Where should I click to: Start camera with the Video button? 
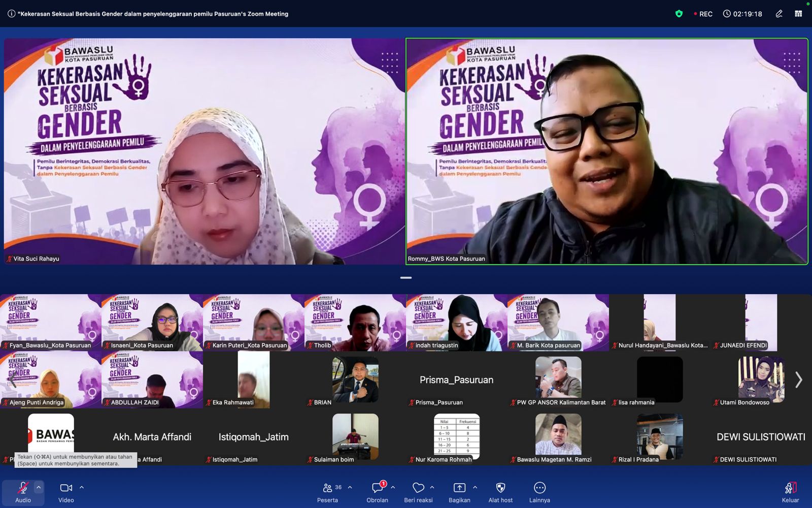point(66,492)
